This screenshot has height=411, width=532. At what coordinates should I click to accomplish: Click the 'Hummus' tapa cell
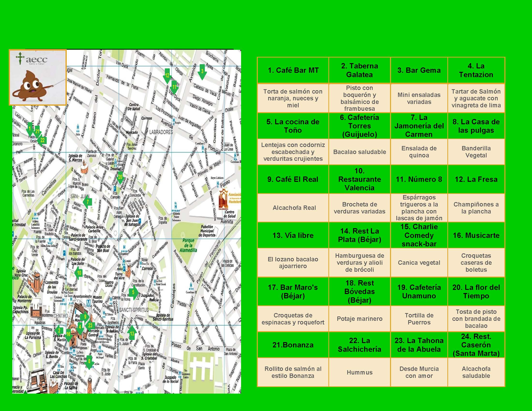(x=359, y=372)
